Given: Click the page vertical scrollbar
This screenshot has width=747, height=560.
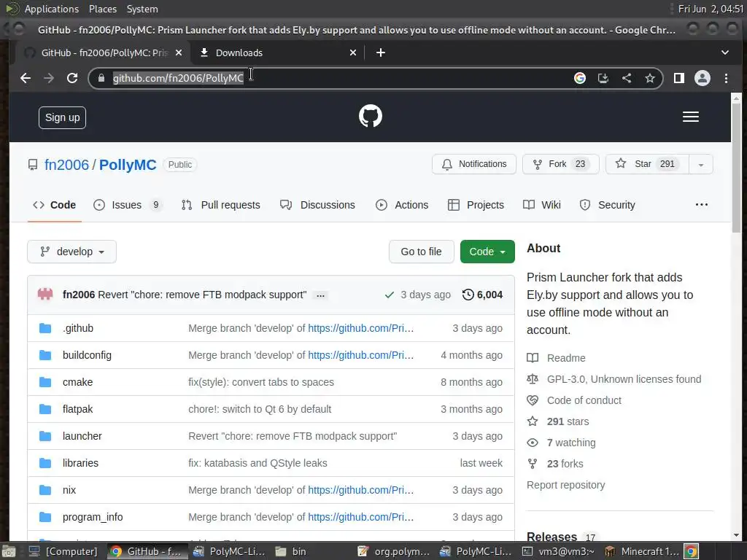Looking at the screenshot, I should tap(737, 167).
